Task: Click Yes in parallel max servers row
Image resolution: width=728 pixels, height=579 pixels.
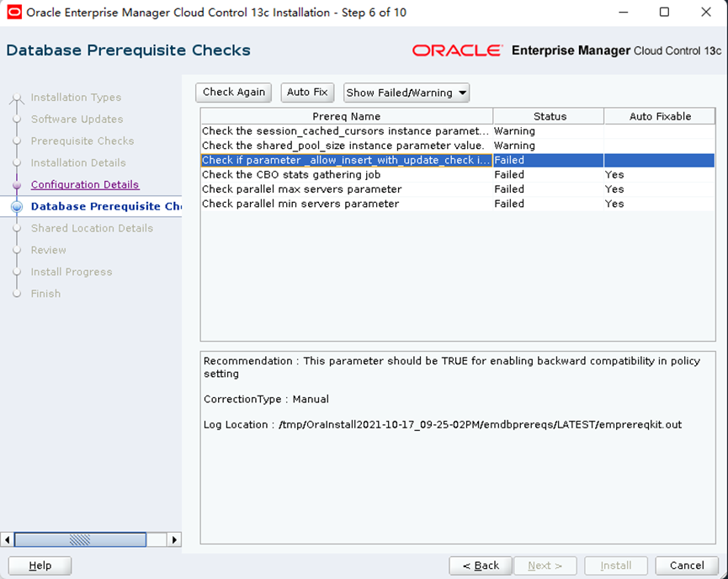Action: pyautogui.click(x=614, y=189)
